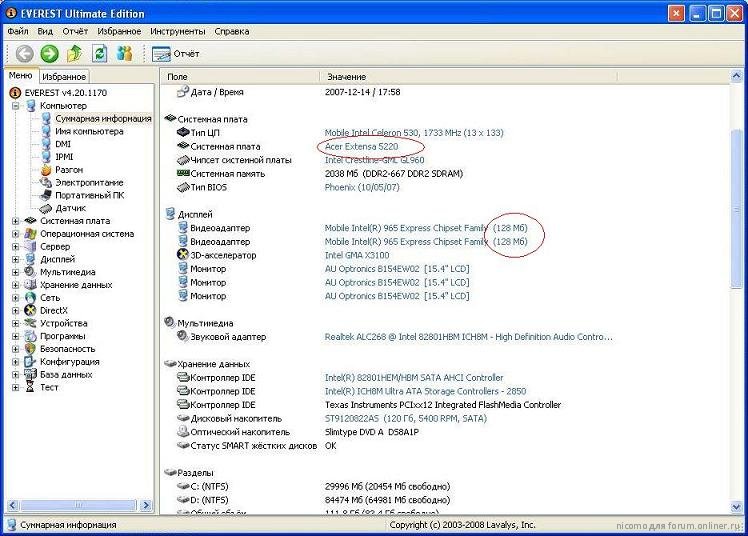The width and height of the screenshot is (748, 536).
Task: Click the EVEREST v4.20.1170 root item
Action: click(x=66, y=93)
